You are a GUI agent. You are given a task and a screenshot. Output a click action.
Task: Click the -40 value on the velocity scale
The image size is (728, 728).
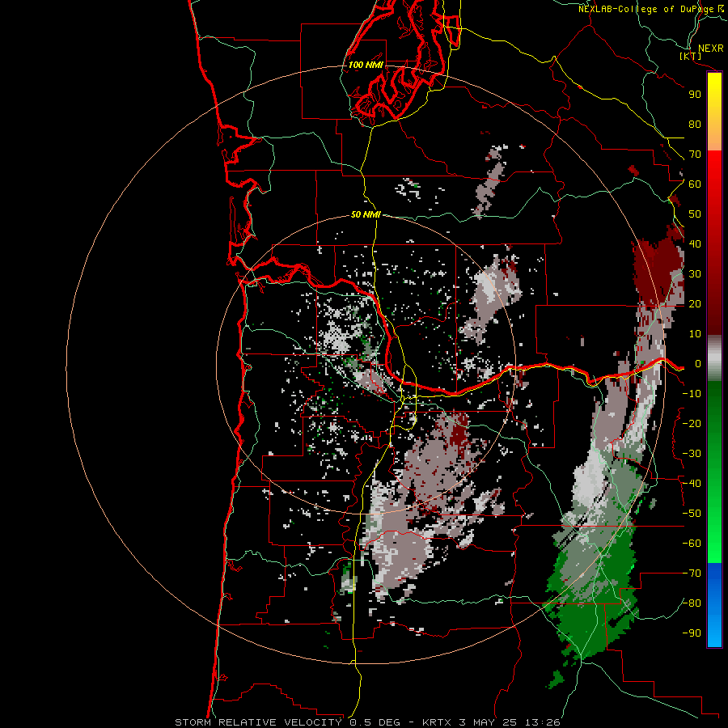pyautogui.click(x=692, y=484)
